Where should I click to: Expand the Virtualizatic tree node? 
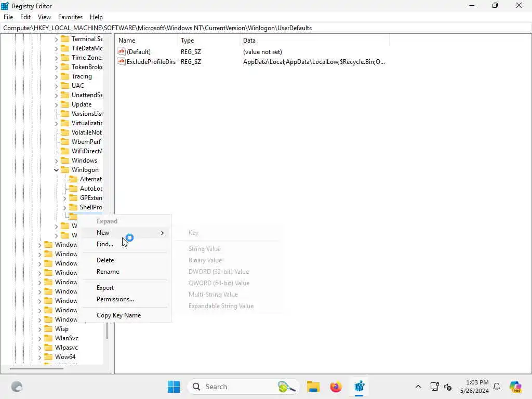pos(56,124)
